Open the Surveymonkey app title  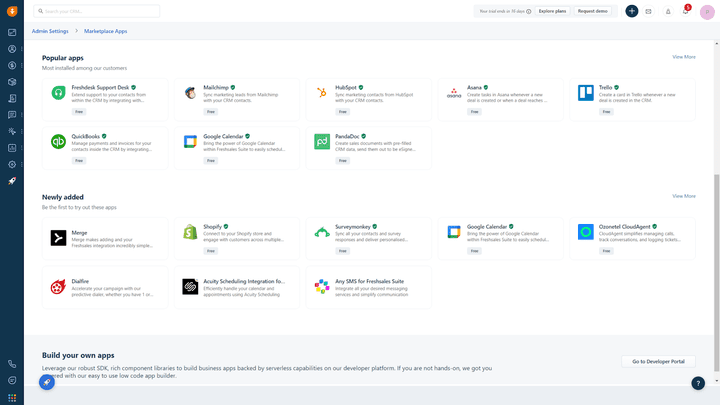353,227
